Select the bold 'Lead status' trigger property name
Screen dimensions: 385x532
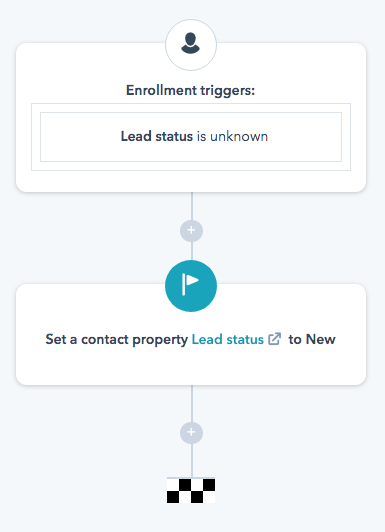click(x=157, y=136)
